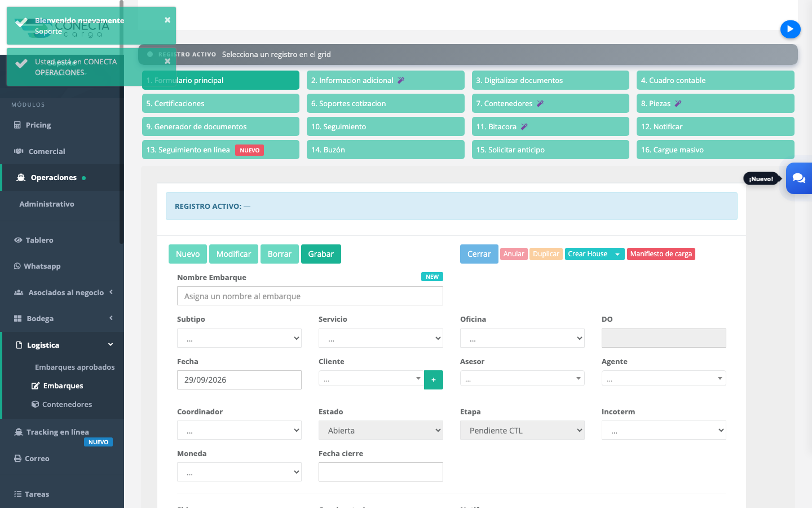Click the Pricing calculator icon
Image resolution: width=812 pixels, height=508 pixels.
click(x=17, y=125)
